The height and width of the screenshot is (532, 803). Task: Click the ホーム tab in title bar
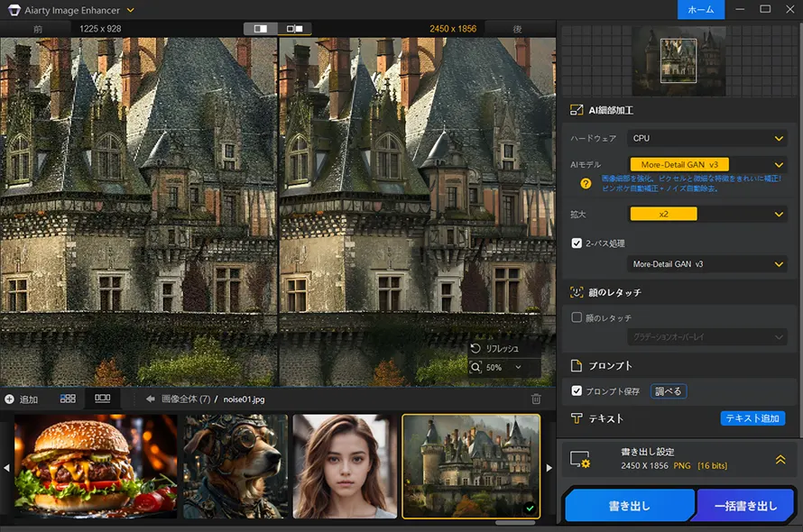(x=701, y=10)
